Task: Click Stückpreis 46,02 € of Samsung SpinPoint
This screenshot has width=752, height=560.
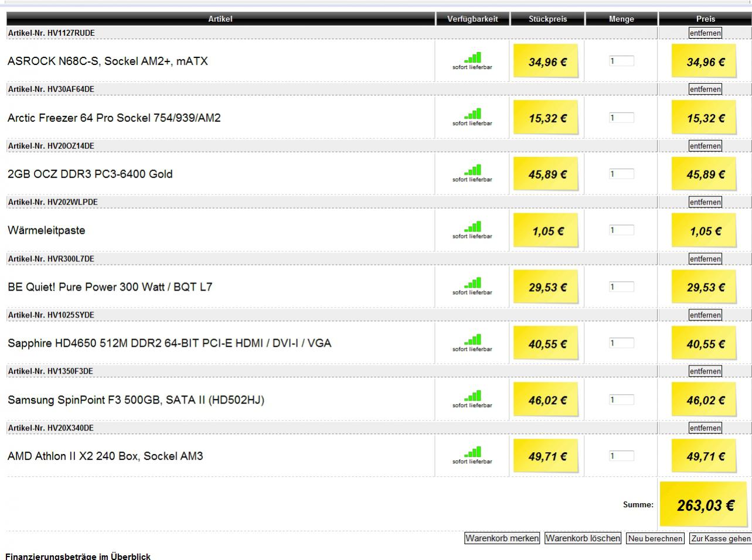Action: coord(547,400)
